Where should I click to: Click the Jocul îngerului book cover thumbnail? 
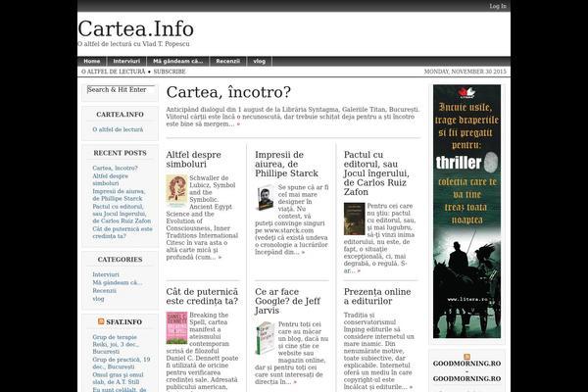coord(355,220)
